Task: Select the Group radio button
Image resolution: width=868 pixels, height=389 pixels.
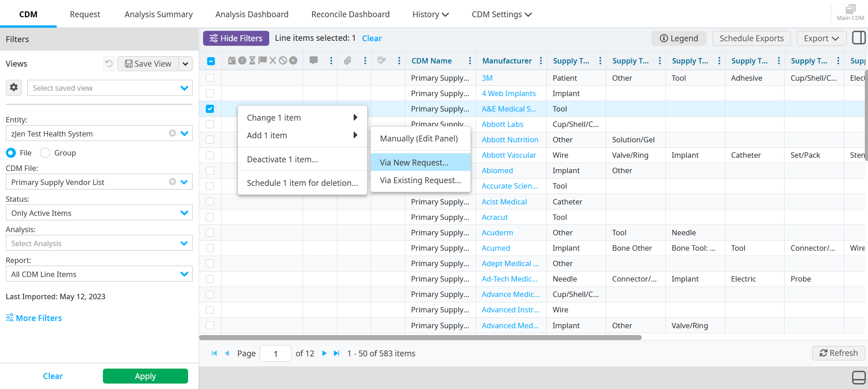Action: click(45, 153)
